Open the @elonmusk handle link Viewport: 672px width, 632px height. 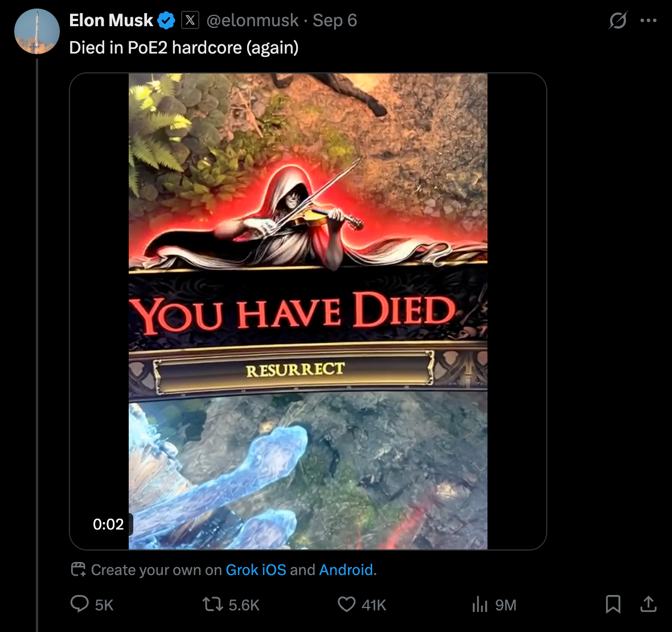coord(252,20)
